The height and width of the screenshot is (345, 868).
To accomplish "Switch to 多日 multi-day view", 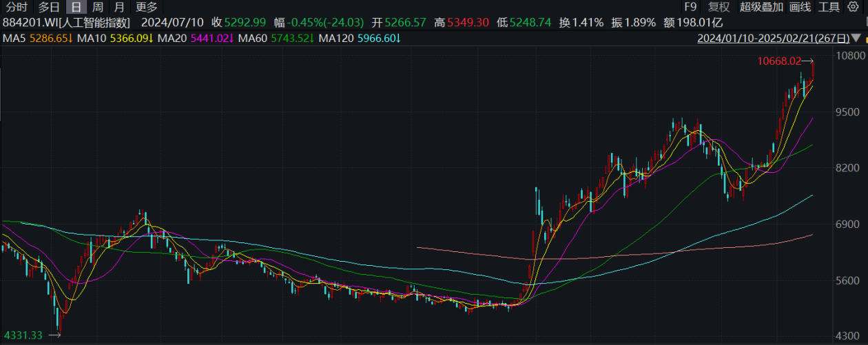I will (x=49, y=8).
